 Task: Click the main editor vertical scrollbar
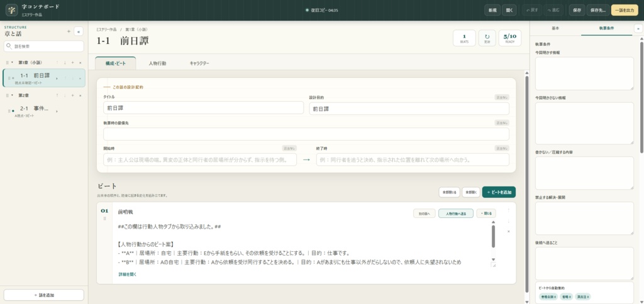tap(527, 183)
